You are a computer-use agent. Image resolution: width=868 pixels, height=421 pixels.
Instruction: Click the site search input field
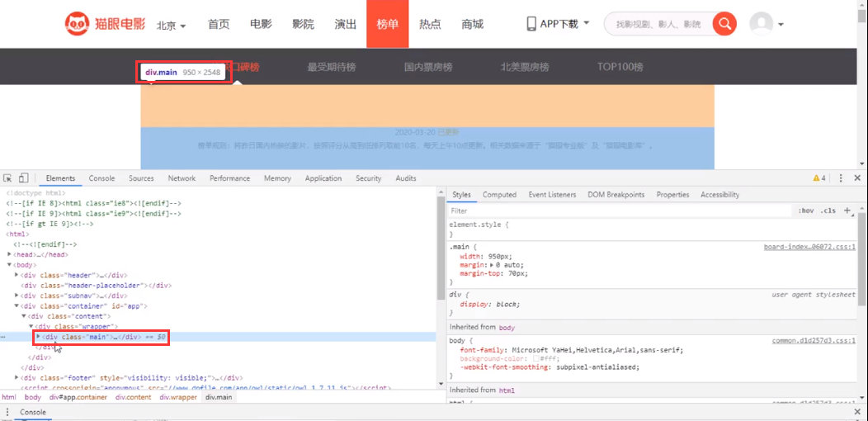point(658,24)
